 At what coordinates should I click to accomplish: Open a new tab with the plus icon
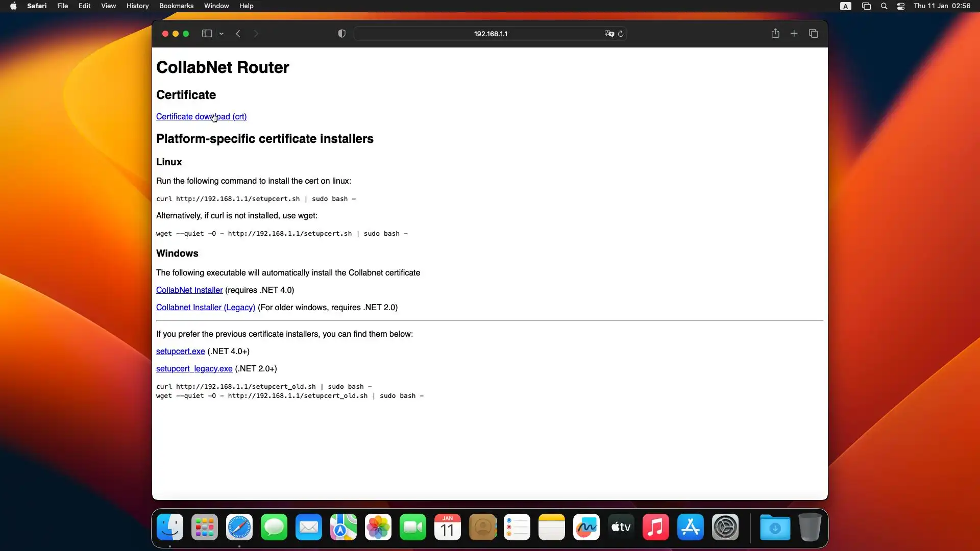tap(794, 34)
